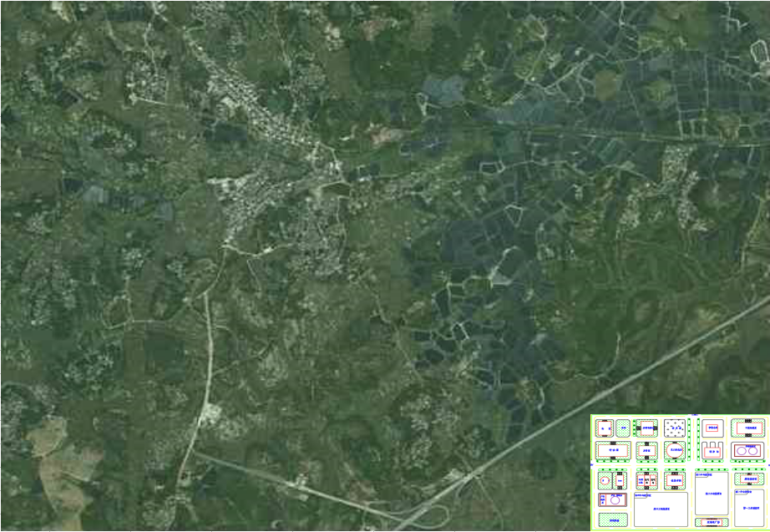The width and height of the screenshot is (770, 532).
Task: Click the site plan block filled with cross markers
Action: pyautogui.click(x=675, y=428)
